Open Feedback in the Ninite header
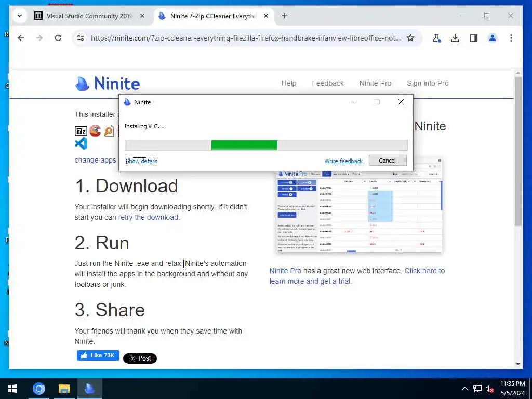 click(x=328, y=83)
